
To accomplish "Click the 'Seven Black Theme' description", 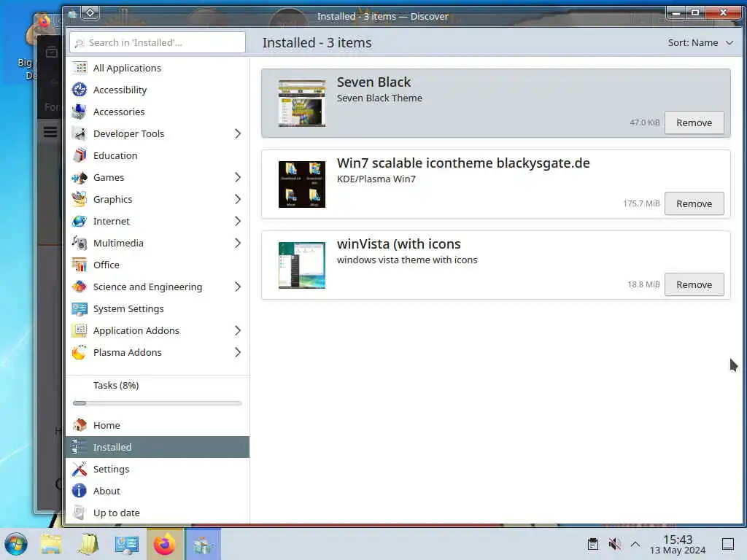I will coord(379,98).
